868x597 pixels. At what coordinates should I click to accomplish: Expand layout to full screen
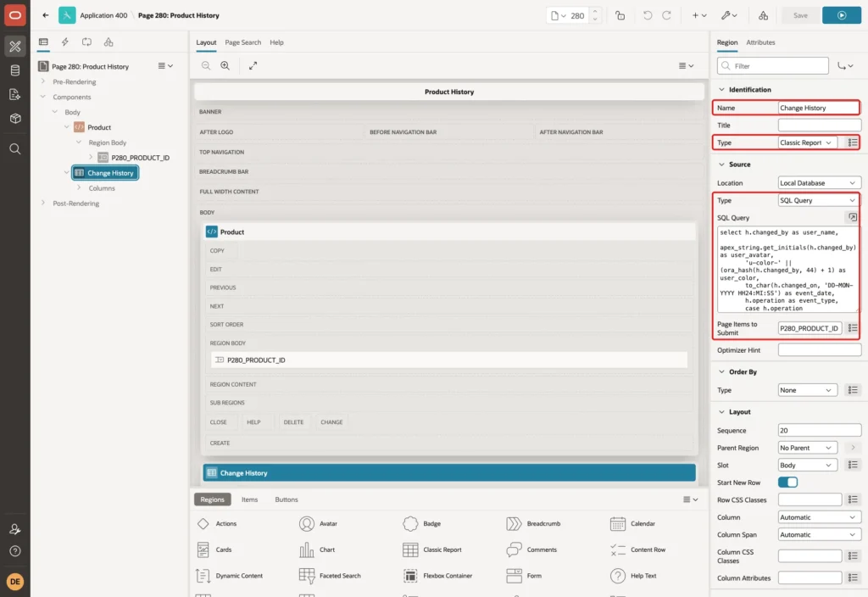(253, 65)
